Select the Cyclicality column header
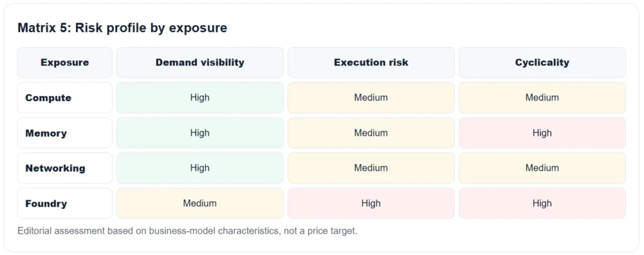Viewport: 644px width, 255px height. pyautogui.click(x=542, y=62)
